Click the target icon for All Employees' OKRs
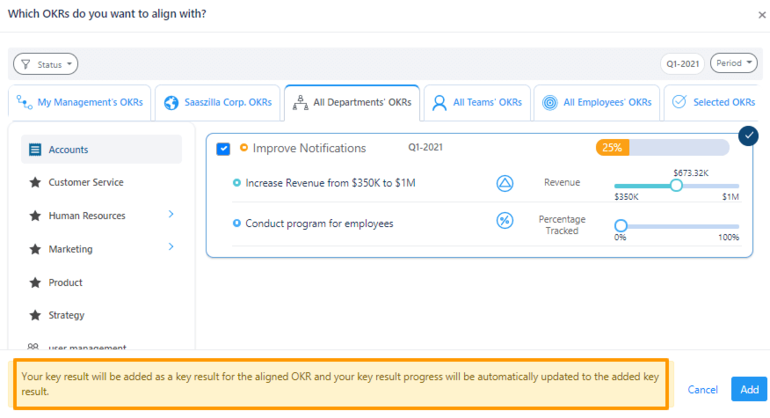This screenshot has height=418, width=770. click(x=550, y=102)
